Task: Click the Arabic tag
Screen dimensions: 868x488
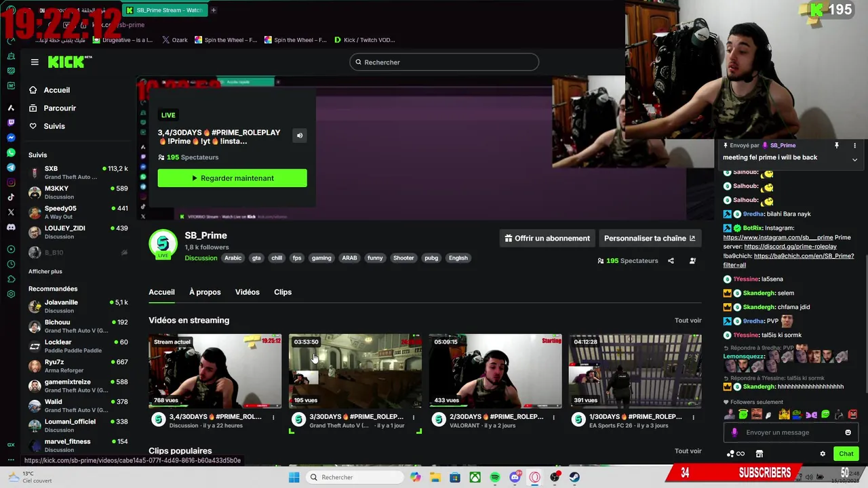Action: (x=233, y=258)
